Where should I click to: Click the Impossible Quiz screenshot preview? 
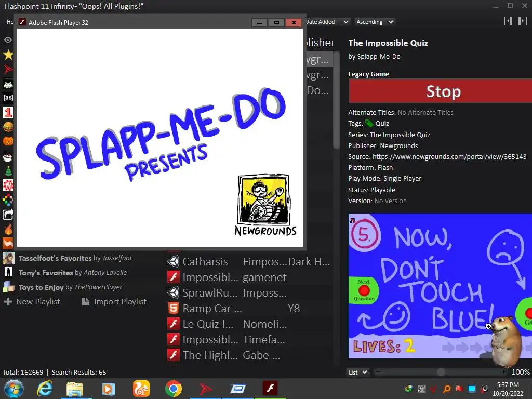pos(440,286)
